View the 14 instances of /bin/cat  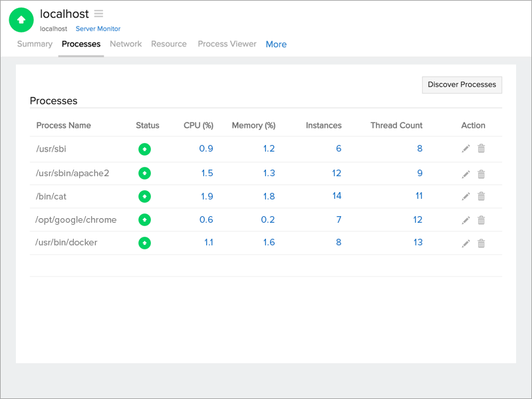(x=336, y=196)
